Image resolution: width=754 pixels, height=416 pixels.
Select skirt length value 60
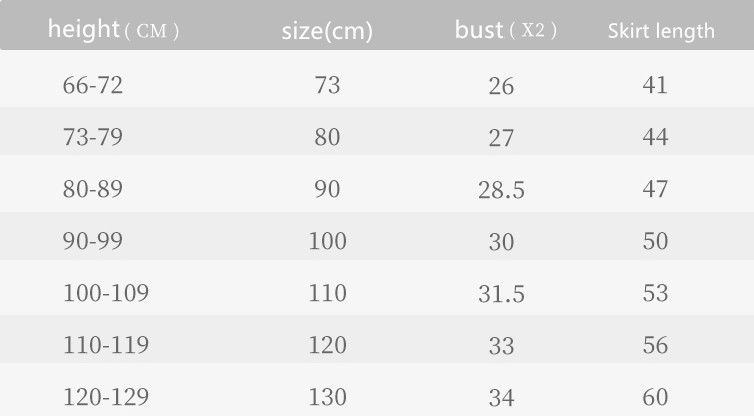[x=655, y=397]
